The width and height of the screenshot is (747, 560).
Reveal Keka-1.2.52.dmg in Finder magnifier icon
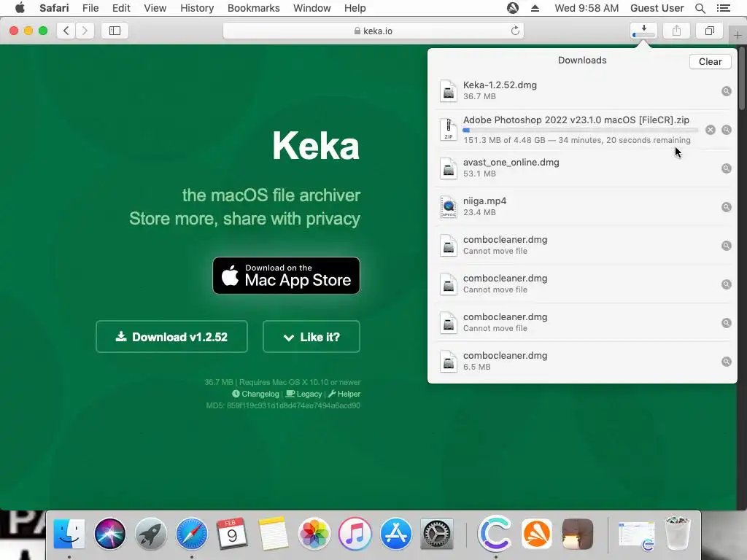726,91
